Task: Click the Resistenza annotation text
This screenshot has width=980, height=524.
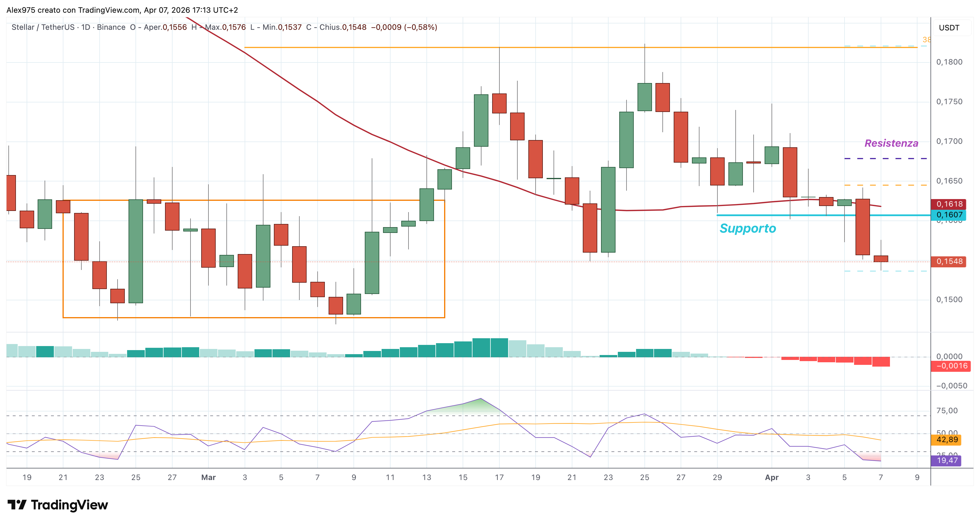Action: click(x=891, y=143)
